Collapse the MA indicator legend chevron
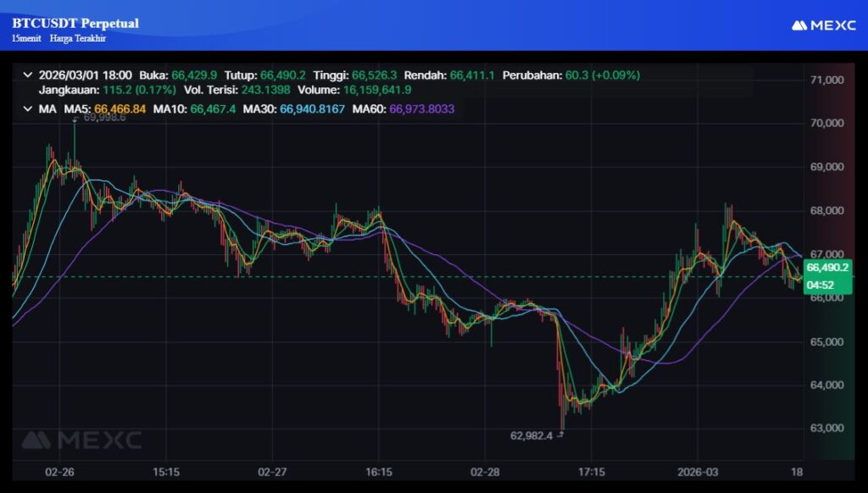Screen dimensions: 868x493 (28, 108)
